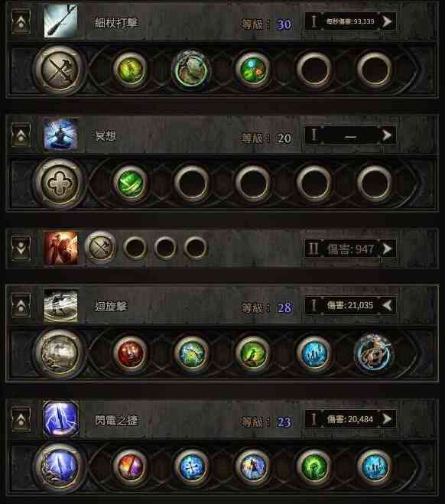Image resolution: width=445 pixels, height=504 pixels.
Task: Collapse the 閃電之捷 skill section
Action: (21, 419)
